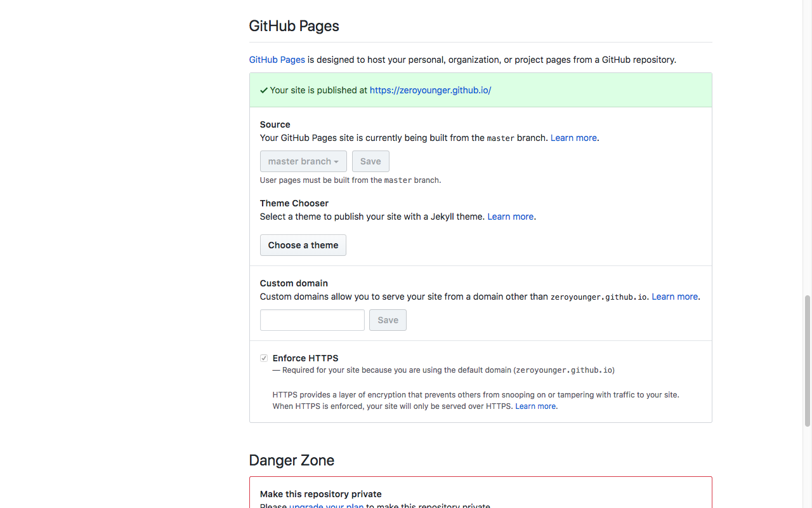Click the Theme Chooser heading text

[294, 203]
